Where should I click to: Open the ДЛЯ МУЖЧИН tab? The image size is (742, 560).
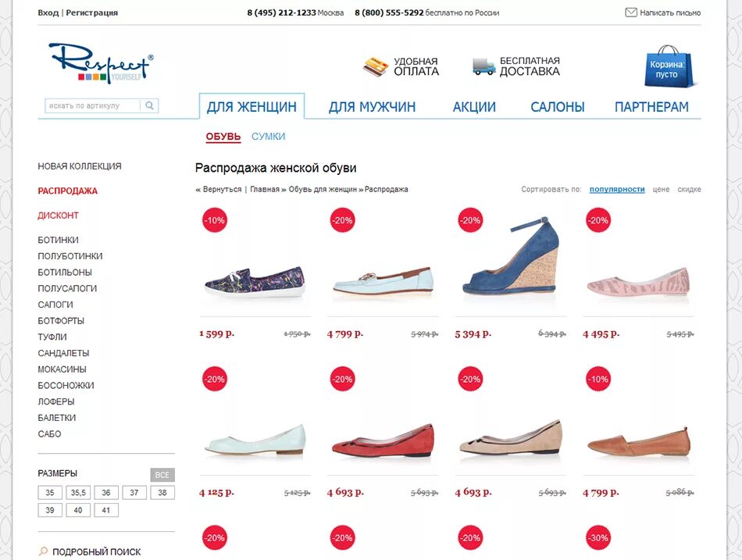pos(372,107)
